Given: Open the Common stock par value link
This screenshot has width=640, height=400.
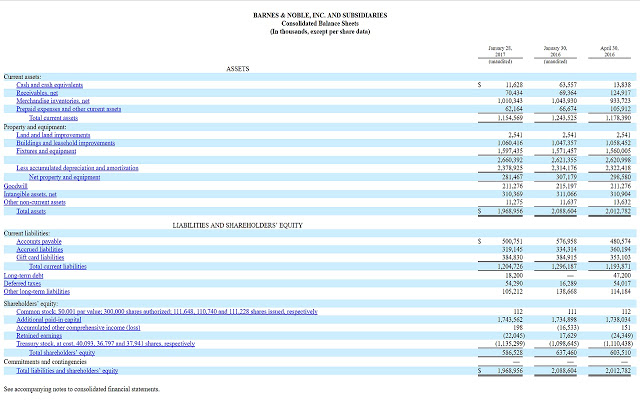Looking at the screenshot, I should [167, 311].
